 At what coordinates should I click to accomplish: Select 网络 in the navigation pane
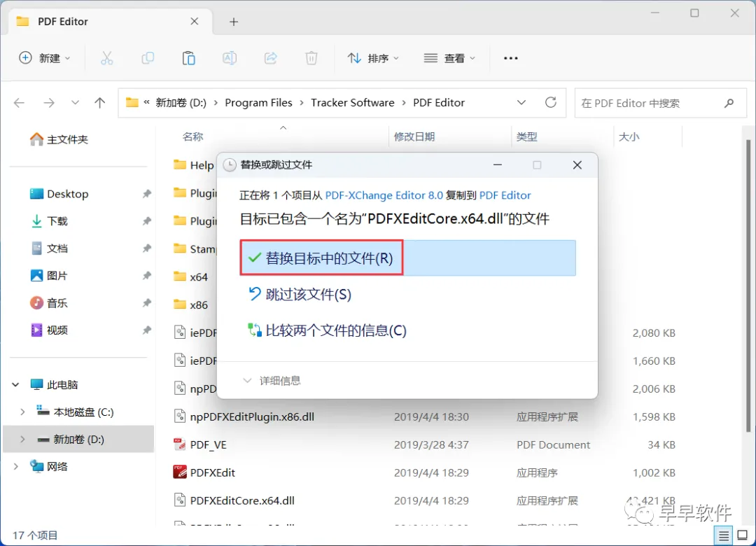pyautogui.click(x=49, y=466)
